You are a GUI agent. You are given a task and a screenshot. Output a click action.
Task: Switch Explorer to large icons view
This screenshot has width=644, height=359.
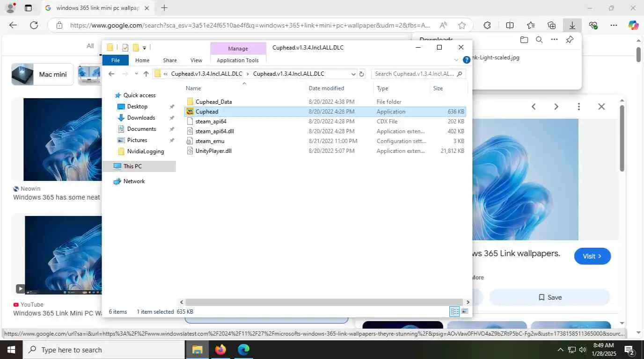click(x=465, y=311)
